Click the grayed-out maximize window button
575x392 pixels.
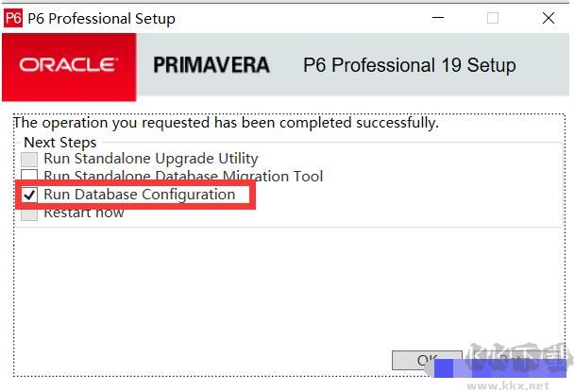coord(493,18)
